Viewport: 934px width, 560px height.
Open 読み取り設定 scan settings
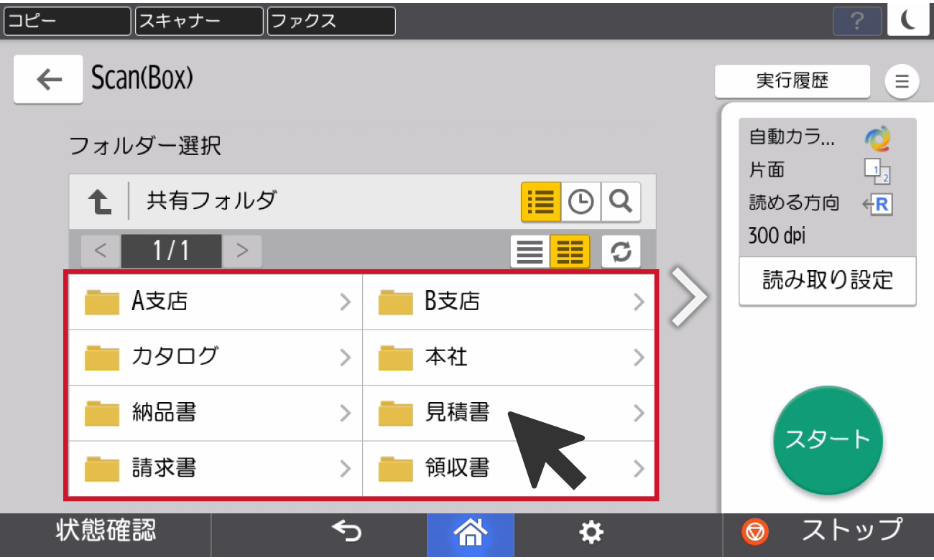827,280
